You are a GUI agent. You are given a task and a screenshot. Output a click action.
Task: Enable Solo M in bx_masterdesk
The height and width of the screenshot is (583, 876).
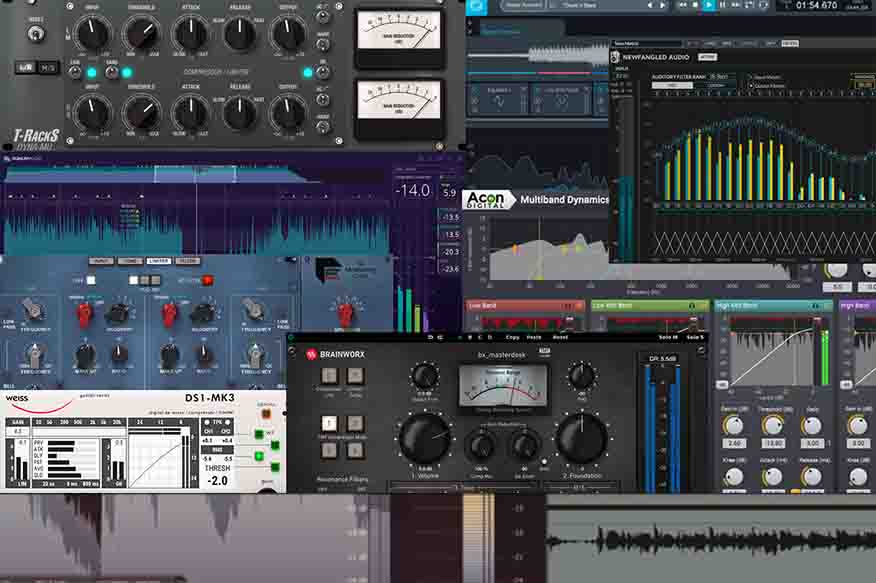click(668, 337)
